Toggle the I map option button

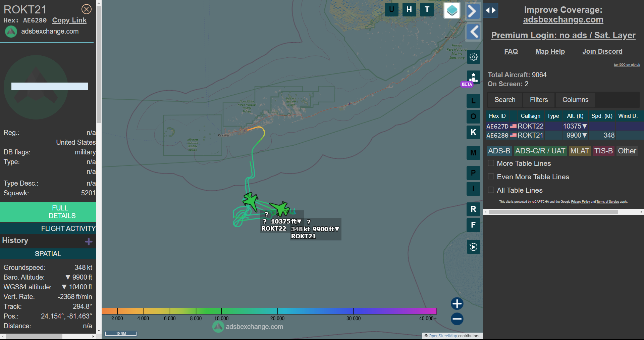click(473, 189)
